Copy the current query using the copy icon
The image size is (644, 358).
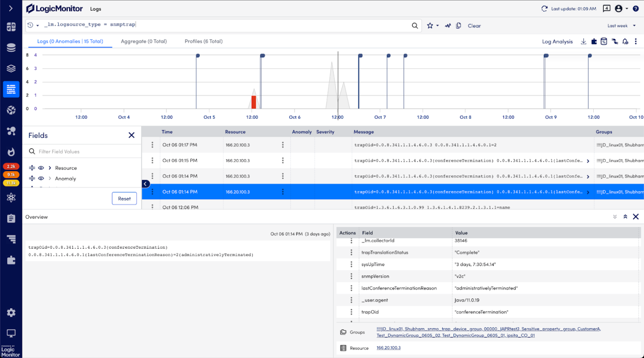tap(458, 26)
